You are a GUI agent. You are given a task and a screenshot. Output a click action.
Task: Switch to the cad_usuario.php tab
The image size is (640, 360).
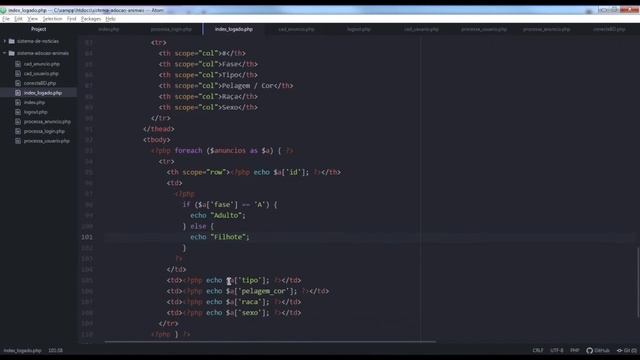pyautogui.click(x=421, y=29)
